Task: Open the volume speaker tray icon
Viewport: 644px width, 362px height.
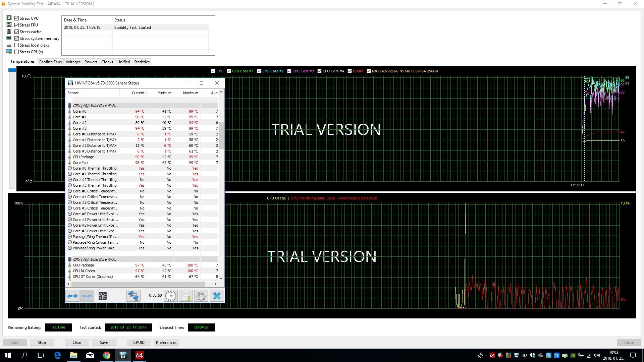Action: point(597,355)
